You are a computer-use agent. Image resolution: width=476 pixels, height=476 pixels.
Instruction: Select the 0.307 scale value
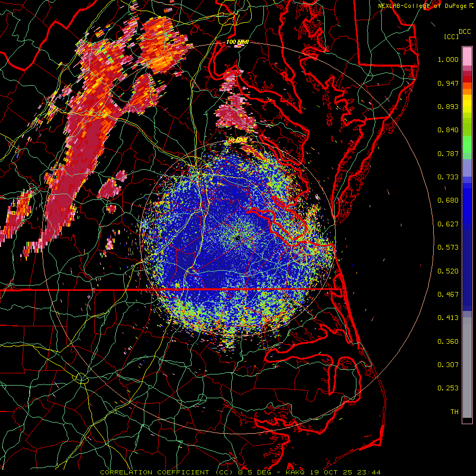(448, 365)
